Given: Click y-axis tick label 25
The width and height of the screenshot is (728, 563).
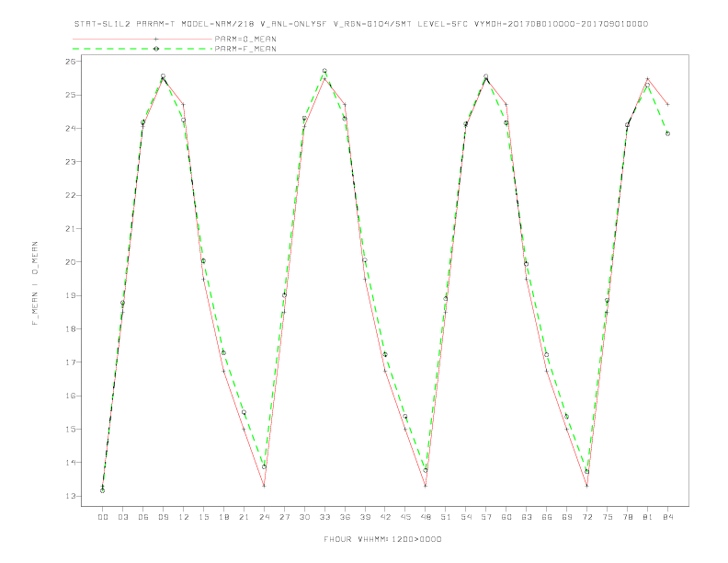Looking at the screenshot, I should [x=70, y=95].
